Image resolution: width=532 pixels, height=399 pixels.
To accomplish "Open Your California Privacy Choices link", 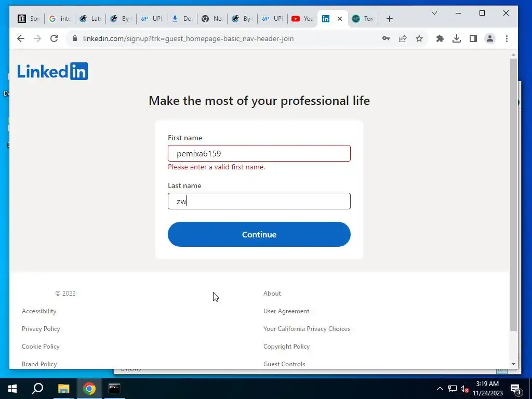I will point(307,329).
